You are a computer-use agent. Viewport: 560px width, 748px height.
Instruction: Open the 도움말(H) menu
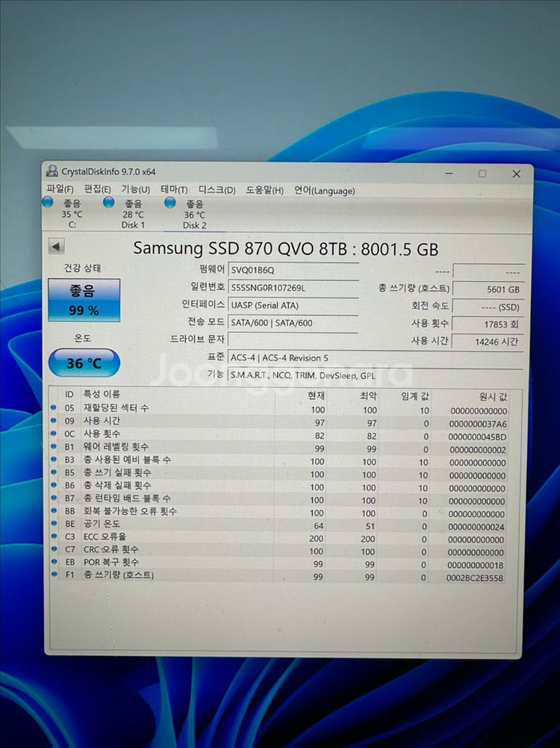(264, 191)
